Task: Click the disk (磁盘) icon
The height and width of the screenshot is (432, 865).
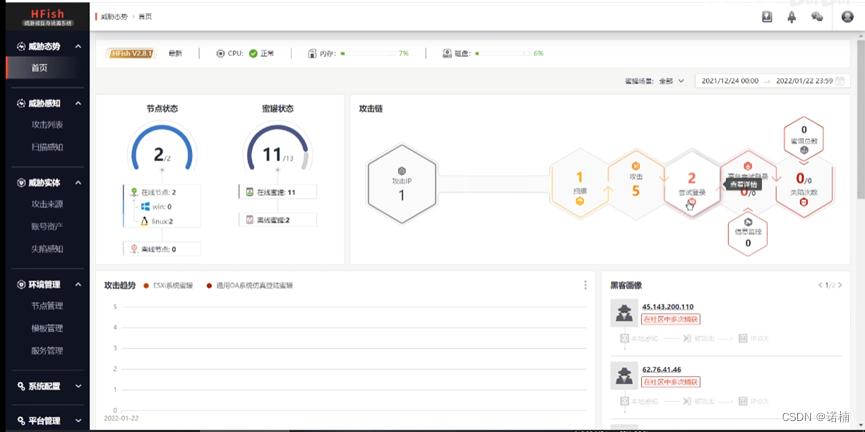Action: [447, 54]
